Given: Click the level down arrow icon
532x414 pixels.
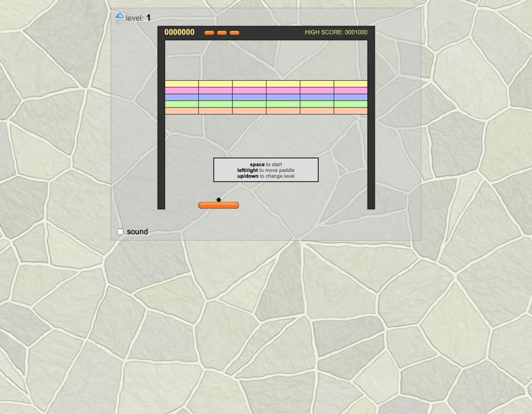Looking at the screenshot, I should 120,22.
